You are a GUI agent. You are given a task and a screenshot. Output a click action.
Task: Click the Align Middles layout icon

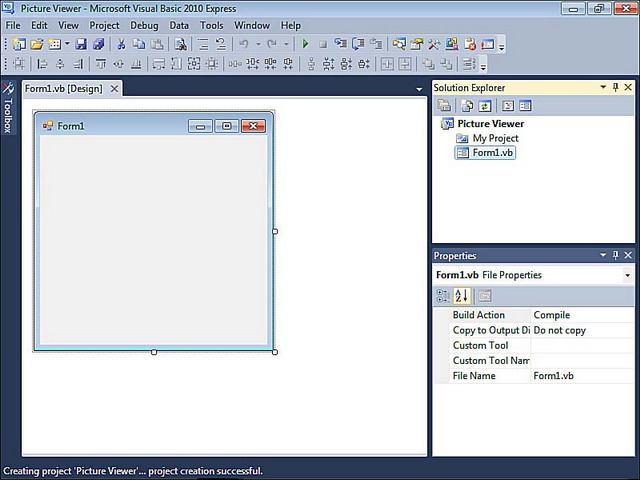click(x=118, y=64)
